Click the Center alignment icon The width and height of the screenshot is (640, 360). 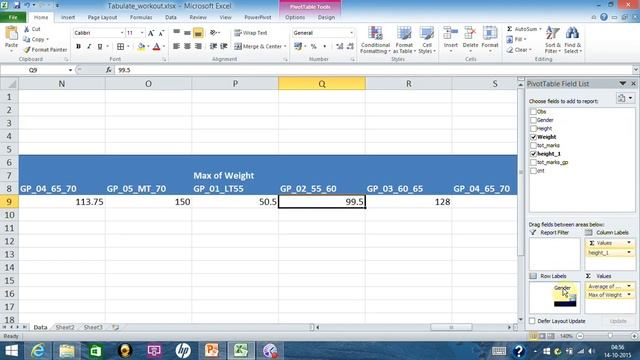[187, 47]
